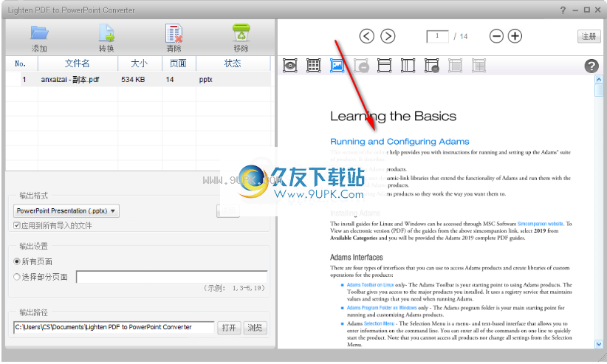Select the 选择部分页面 radio button

click(17, 277)
